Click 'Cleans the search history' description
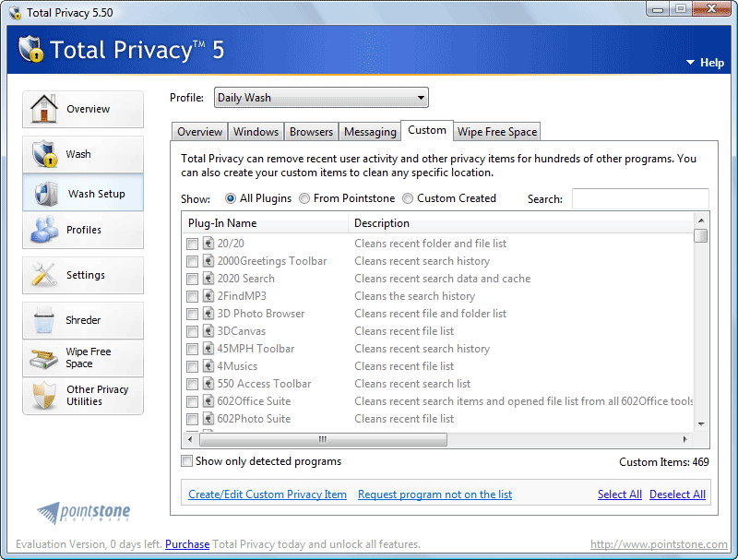This screenshot has height=560, width=738. [414, 296]
